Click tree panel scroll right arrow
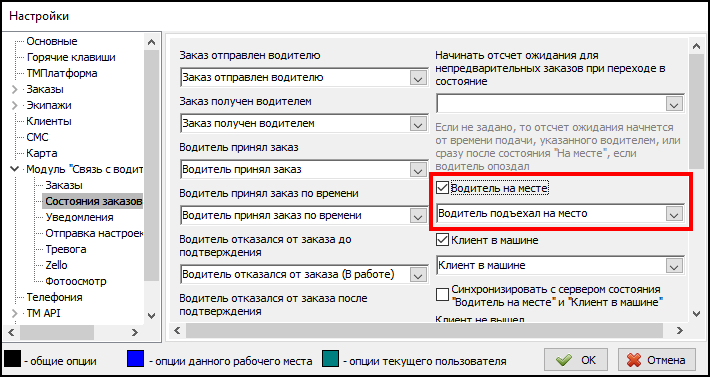The width and height of the screenshot is (710, 377). pyautogui.click(x=134, y=332)
